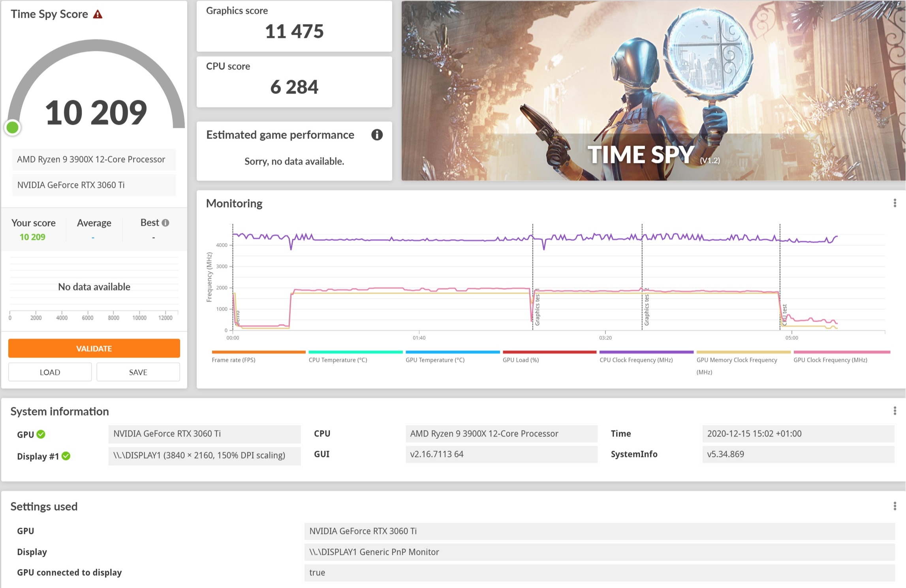Click the Best score info icon
The height and width of the screenshot is (588, 906).
click(x=165, y=223)
